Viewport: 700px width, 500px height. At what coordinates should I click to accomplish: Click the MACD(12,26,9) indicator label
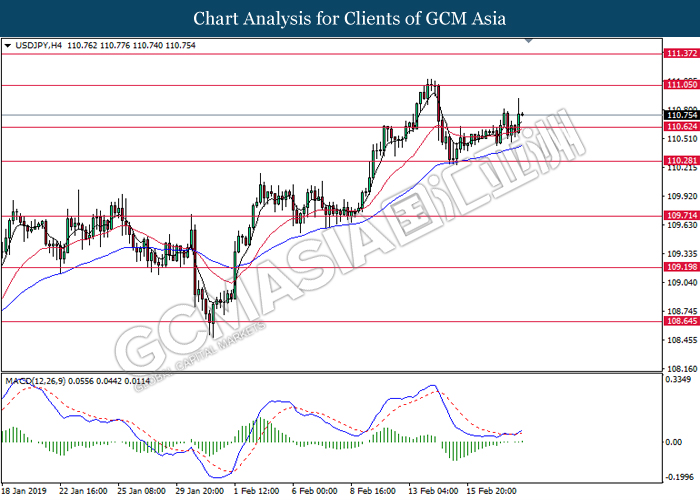tap(35, 381)
